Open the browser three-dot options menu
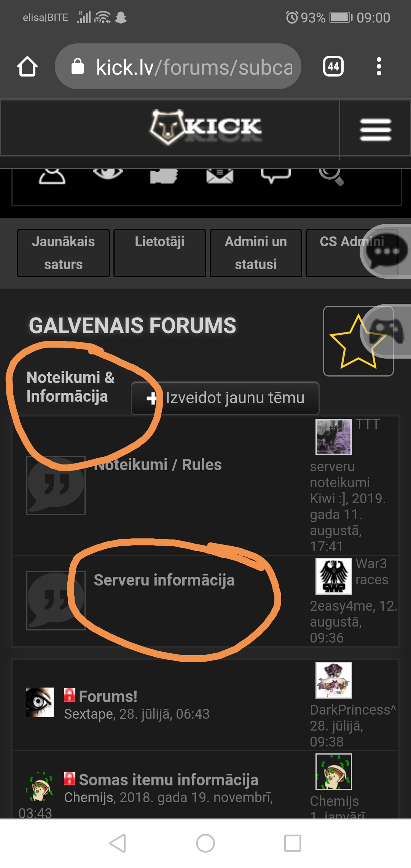The width and height of the screenshot is (411, 868). click(379, 67)
